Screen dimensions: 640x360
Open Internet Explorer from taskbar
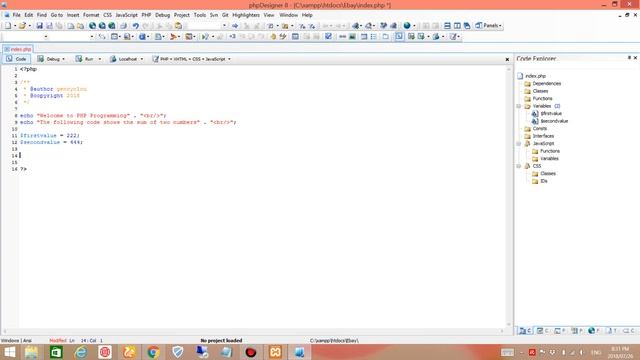click(x=81, y=352)
